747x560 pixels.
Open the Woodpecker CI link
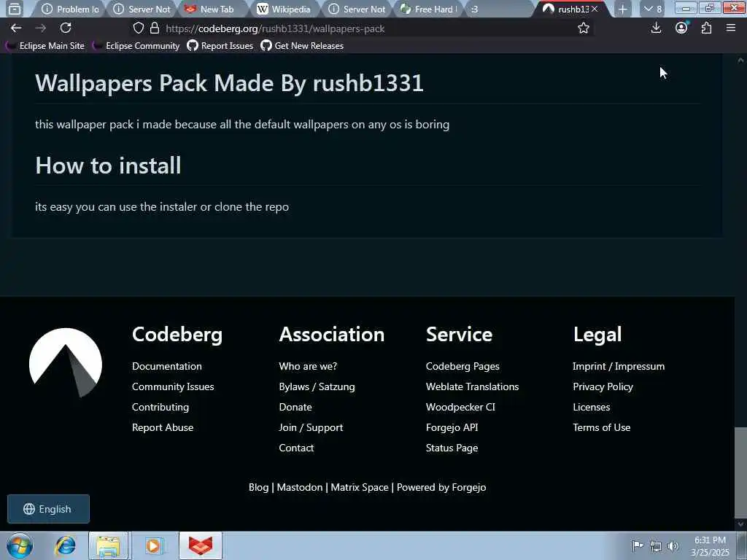460,407
